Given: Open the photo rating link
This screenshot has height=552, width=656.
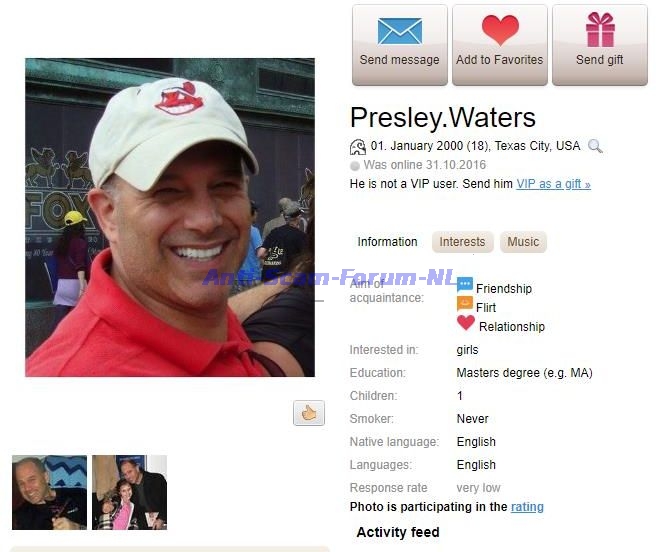Looking at the screenshot, I should [527, 507].
